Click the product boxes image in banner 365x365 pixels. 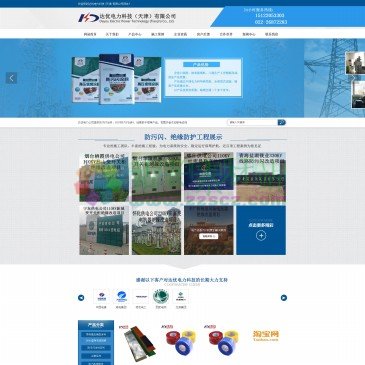pos(117,79)
